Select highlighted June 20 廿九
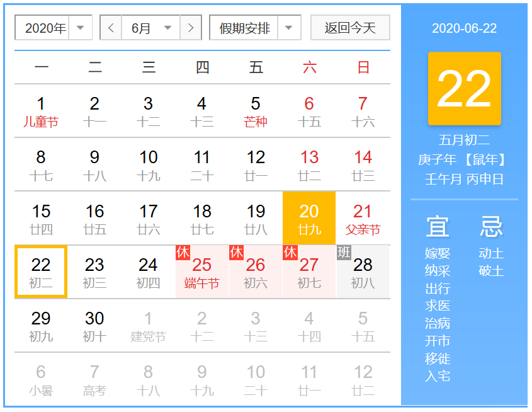The height and width of the screenshot is (412, 532). tap(309, 218)
